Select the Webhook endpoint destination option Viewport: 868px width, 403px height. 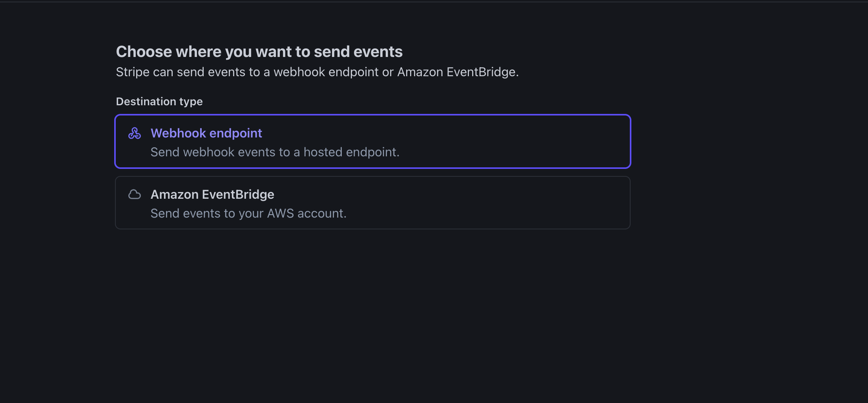pos(373,141)
